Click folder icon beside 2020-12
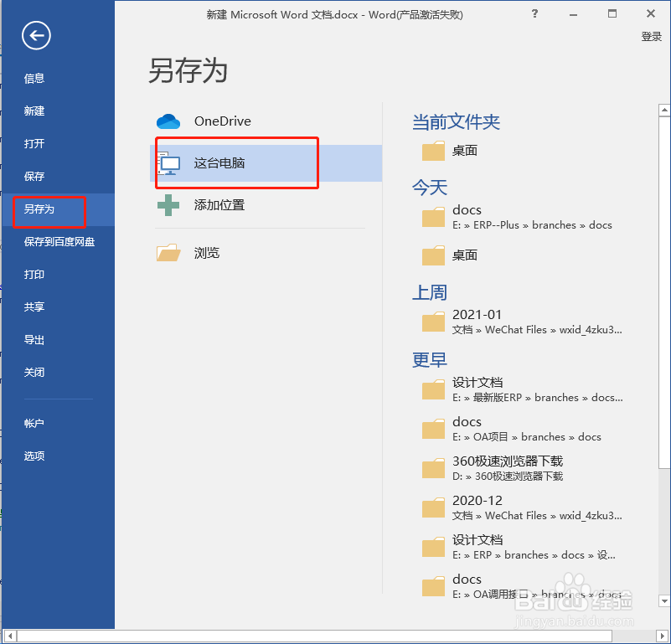The height and width of the screenshot is (644, 671). pyautogui.click(x=433, y=507)
